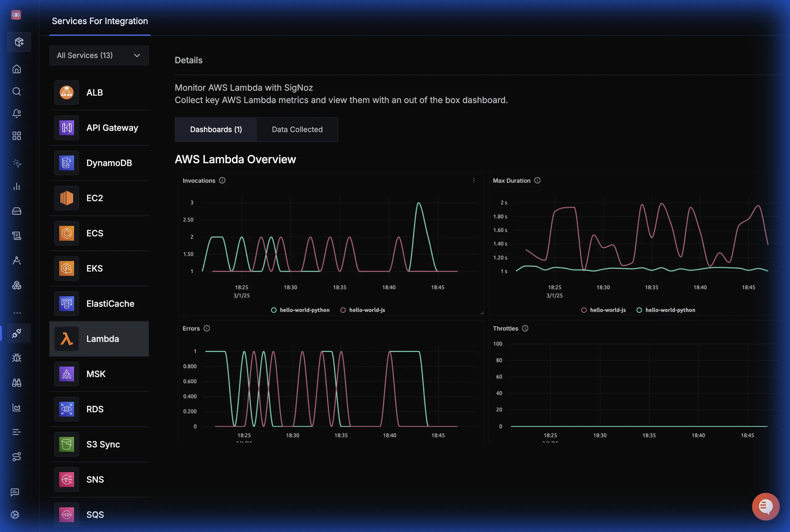Select the Dashboards (1) tab
This screenshot has width=790, height=532.
click(x=216, y=130)
